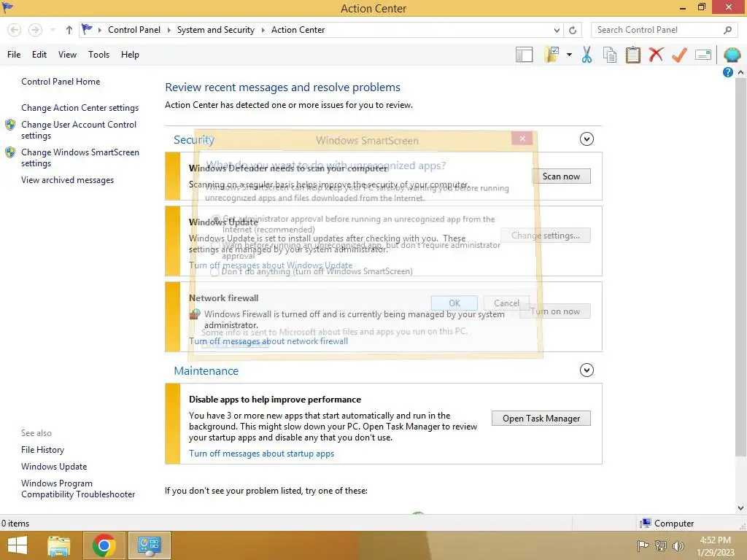Viewport: 747px width, 560px height.
Task: Click the blue Help question mark icon
Action: (x=727, y=72)
